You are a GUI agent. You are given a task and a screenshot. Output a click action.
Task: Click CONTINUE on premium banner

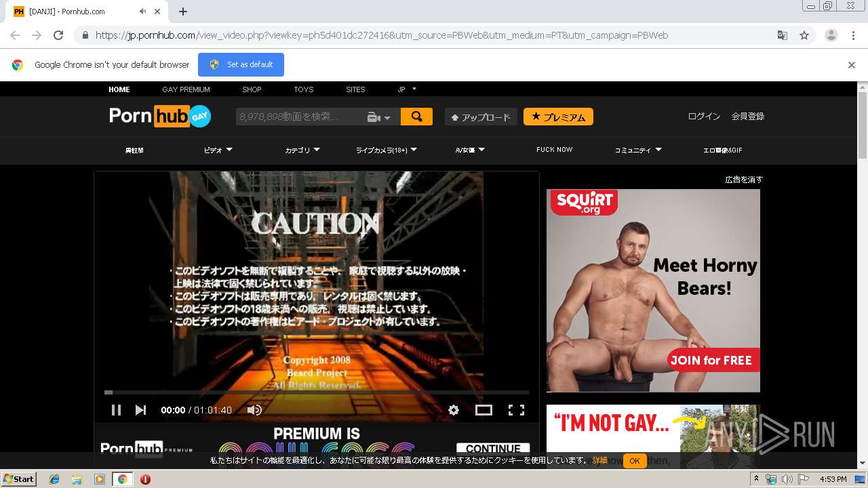493,449
